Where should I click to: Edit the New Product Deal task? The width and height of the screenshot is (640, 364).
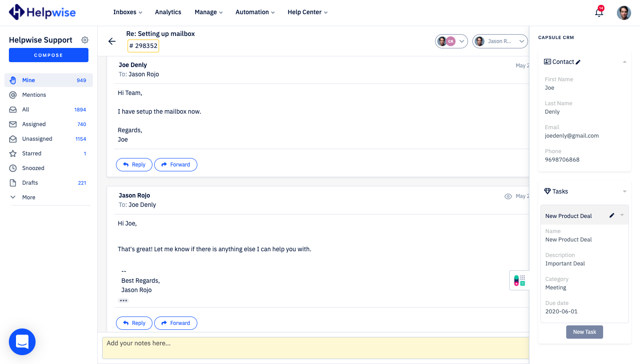(612, 215)
